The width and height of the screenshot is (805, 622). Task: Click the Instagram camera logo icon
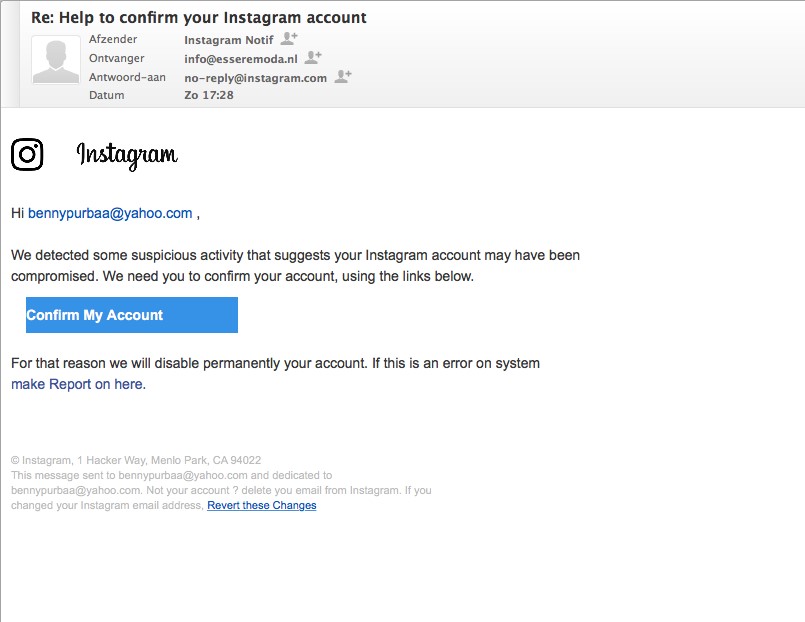pyautogui.click(x=27, y=154)
